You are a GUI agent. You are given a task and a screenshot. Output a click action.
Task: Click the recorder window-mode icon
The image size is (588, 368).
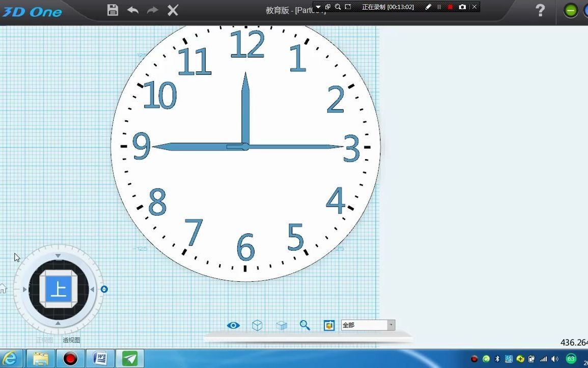pyautogui.click(x=328, y=7)
